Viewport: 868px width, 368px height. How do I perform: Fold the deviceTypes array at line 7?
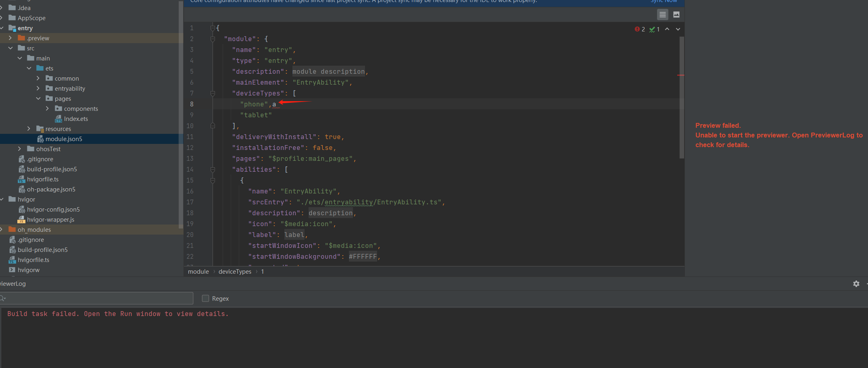tap(213, 94)
